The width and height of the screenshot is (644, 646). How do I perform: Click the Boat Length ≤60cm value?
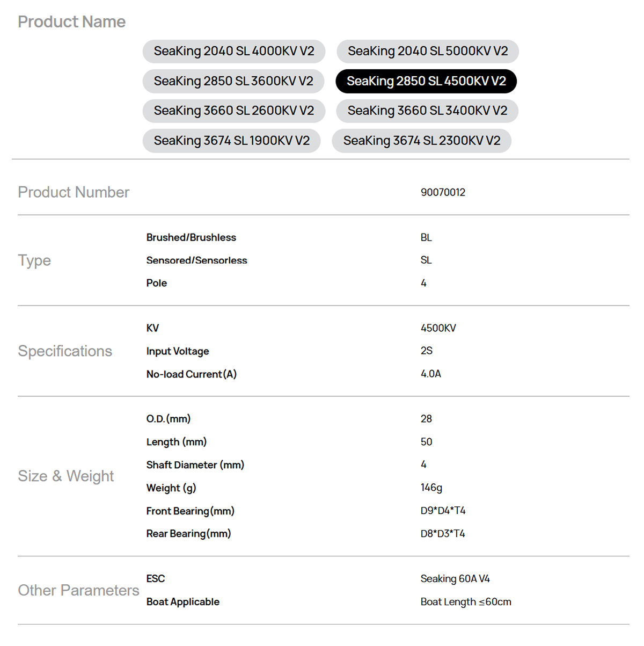tap(466, 602)
